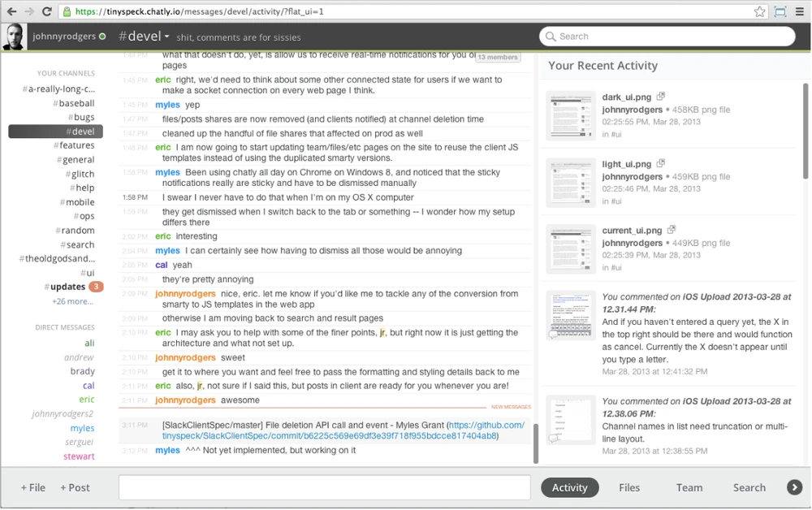Show 13 members of the channel
The height and width of the screenshot is (510, 812).
point(498,57)
